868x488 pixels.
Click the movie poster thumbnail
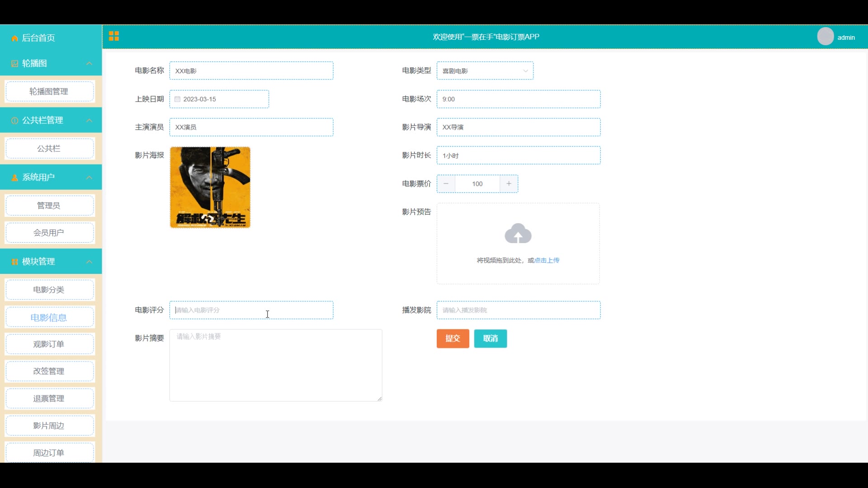[210, 187]
